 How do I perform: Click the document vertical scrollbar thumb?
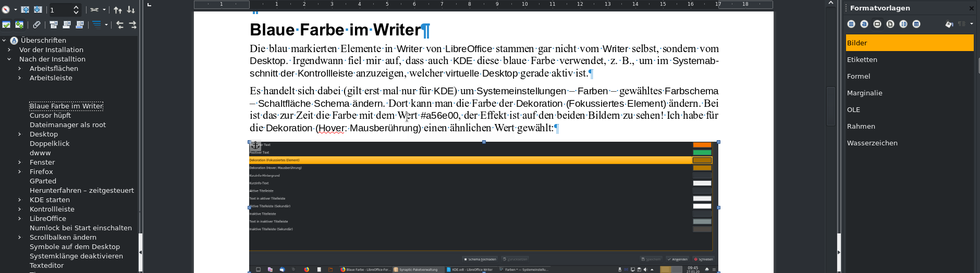pos(831,107)
